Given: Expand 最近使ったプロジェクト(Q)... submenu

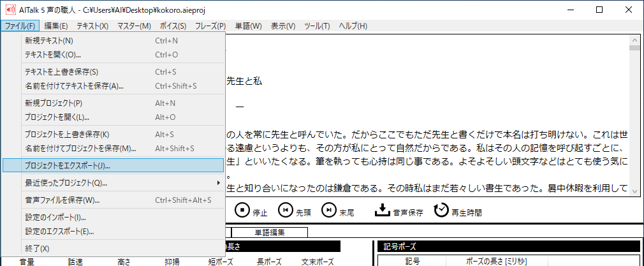Looking at the screenshot, I should pyautogui.click(x=113, y=183).
